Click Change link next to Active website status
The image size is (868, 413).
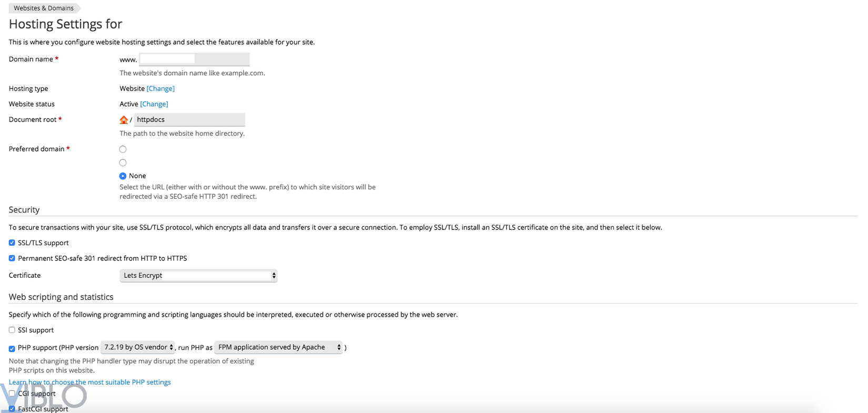pos(154,104)
